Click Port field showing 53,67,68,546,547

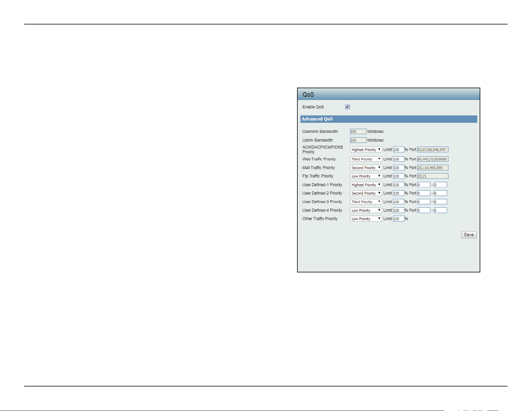[433, 150]
